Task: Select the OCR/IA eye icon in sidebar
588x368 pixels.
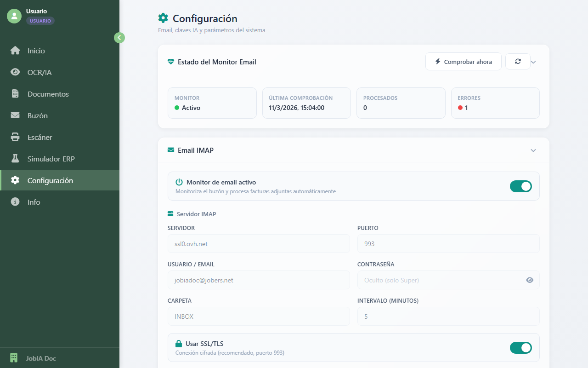Action: click(x=15, y=72)
